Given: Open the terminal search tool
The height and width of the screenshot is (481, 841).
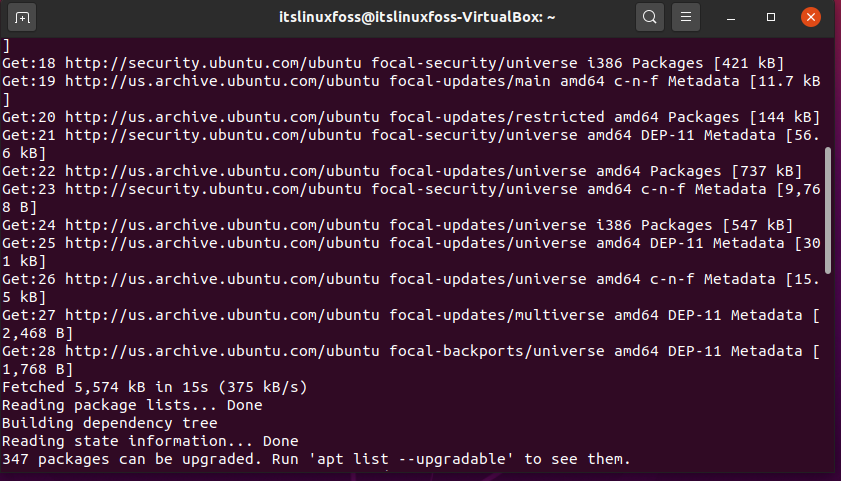Looking at the screenshot, I should (650, 17).
